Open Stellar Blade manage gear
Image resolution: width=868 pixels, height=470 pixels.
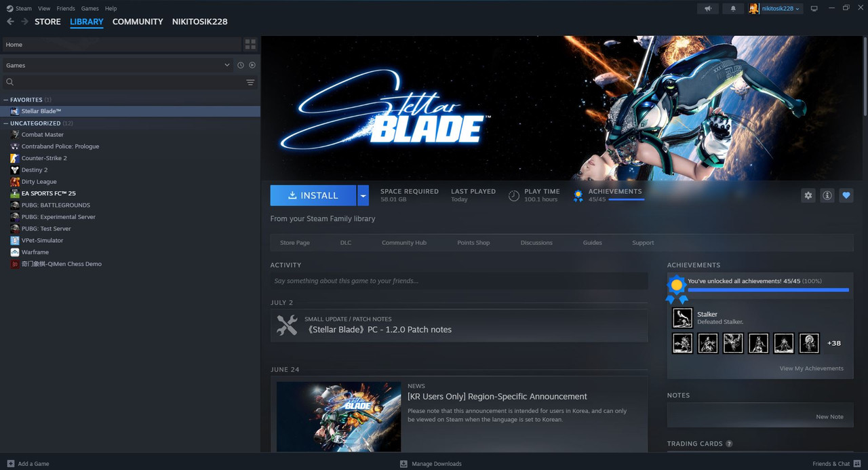click(808, 195)
